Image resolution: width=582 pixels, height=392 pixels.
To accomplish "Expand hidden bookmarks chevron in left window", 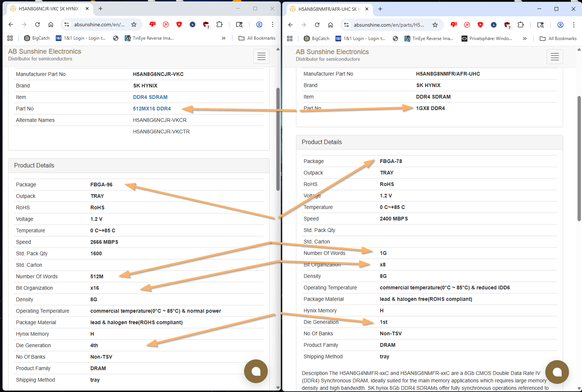I will 224,38.
